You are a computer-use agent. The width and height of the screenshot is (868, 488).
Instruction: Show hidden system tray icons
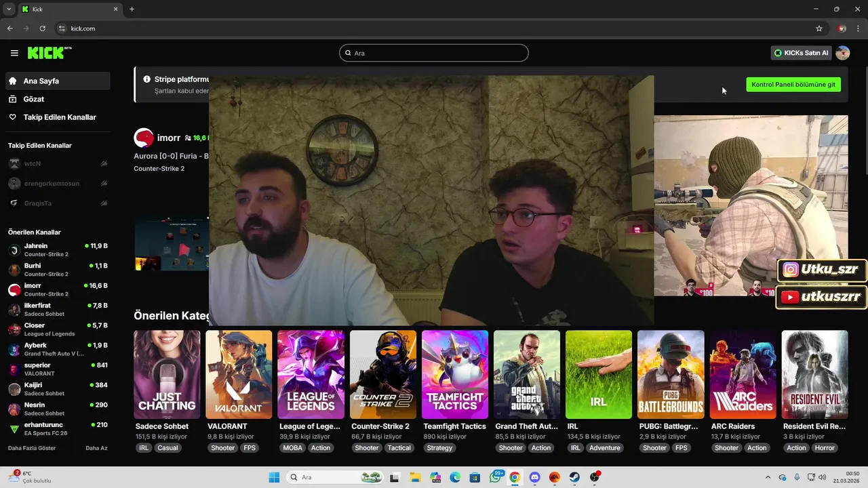[768, 477]
